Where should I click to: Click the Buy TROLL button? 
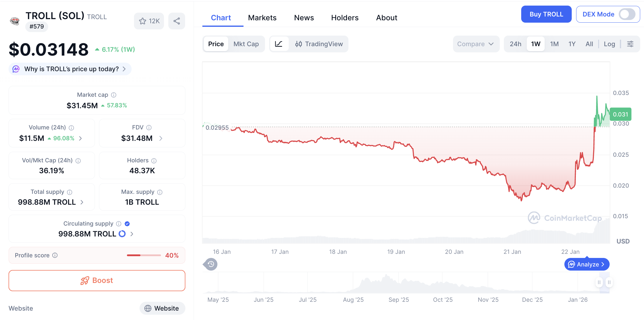tap(546, 14)
